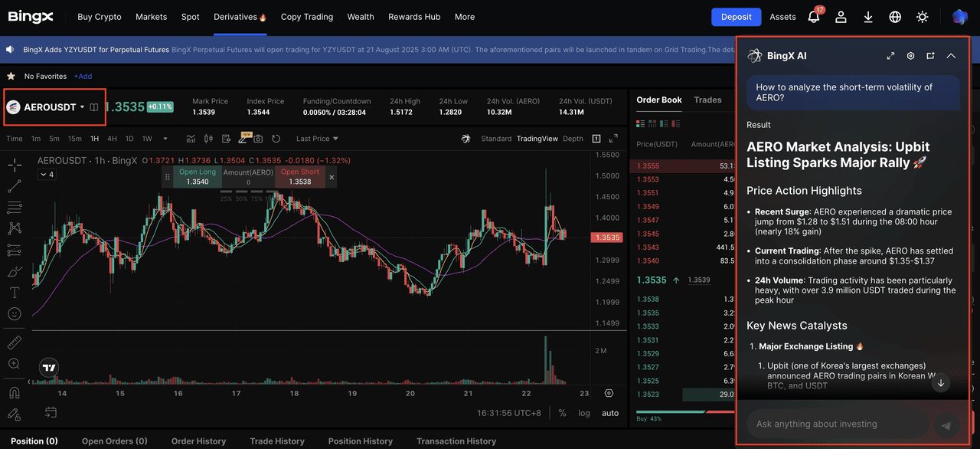Click the star favorites icon
Image resolution: width=980 pixels, height=449 pixels.
pos(11,76)
